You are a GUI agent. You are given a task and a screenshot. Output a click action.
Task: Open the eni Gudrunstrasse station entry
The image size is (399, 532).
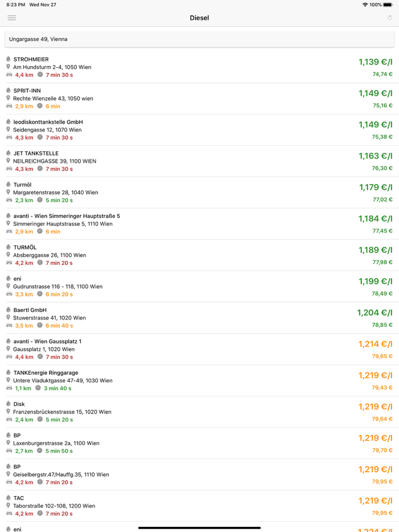(171, 286)
